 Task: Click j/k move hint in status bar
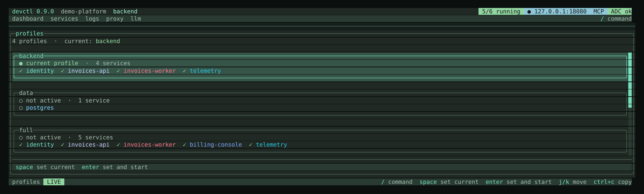[572, 182]
